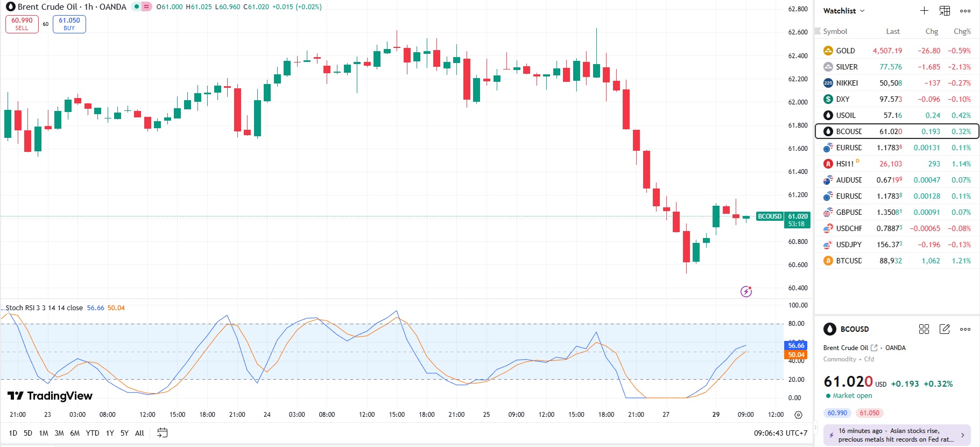Collapse the right side panel arrow

pyautogui.click(x=815, y=428)
